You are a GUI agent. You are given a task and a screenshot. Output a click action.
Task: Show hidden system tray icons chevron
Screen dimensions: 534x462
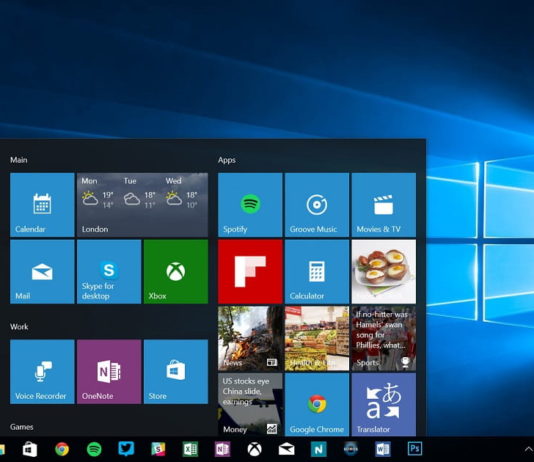tap(529, 449)
